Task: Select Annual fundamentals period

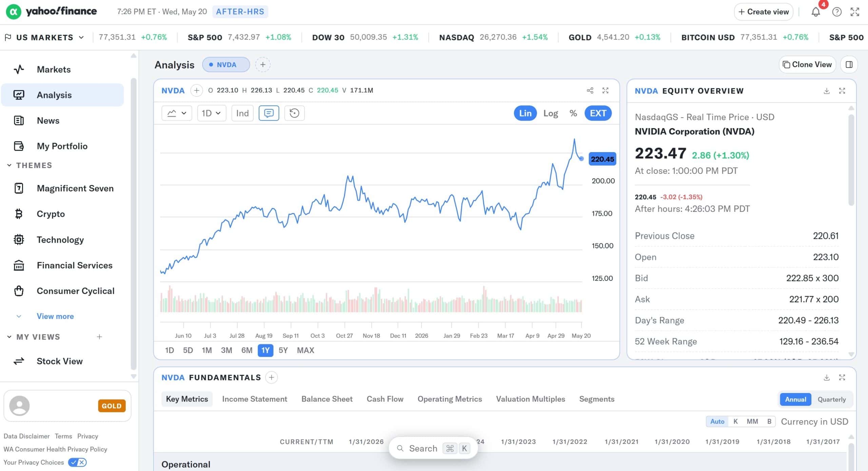Action: [795, 399]
